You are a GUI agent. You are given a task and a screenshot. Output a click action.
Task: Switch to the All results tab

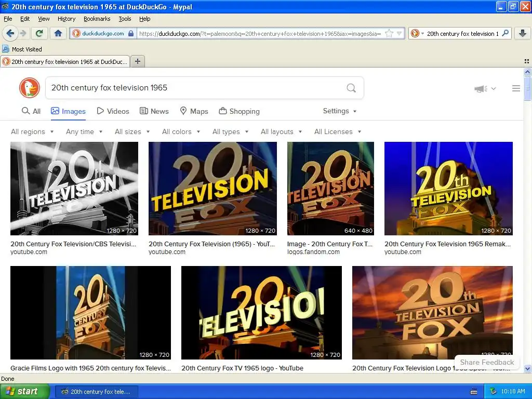tap(31, 111)
